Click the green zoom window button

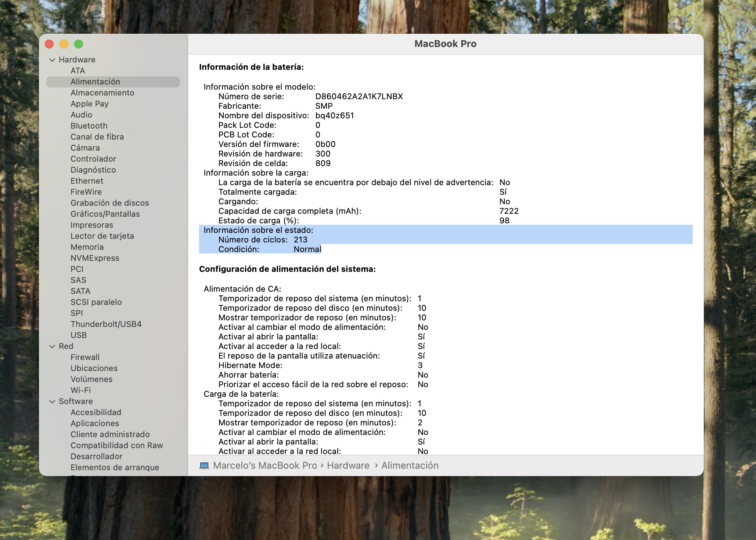[79, 44]
